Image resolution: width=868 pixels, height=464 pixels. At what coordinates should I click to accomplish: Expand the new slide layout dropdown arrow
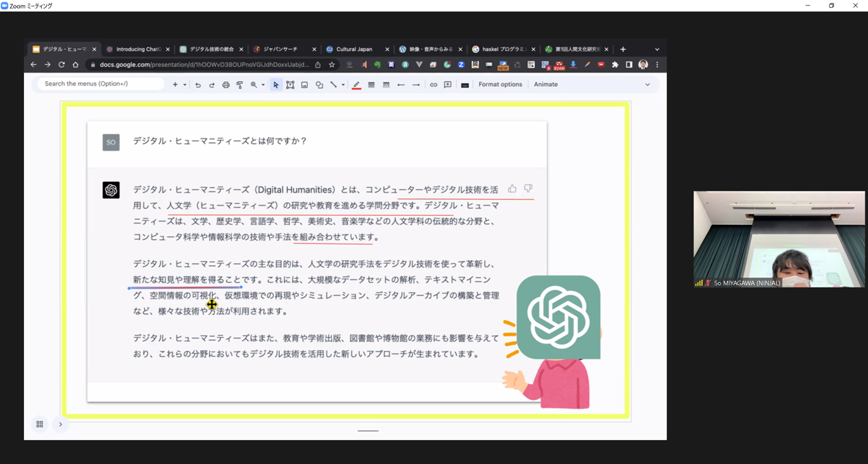(x=184, y=85)
